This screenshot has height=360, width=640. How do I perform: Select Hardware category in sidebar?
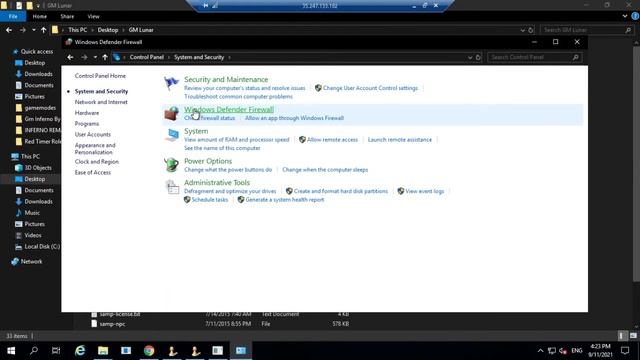[87, 113]
